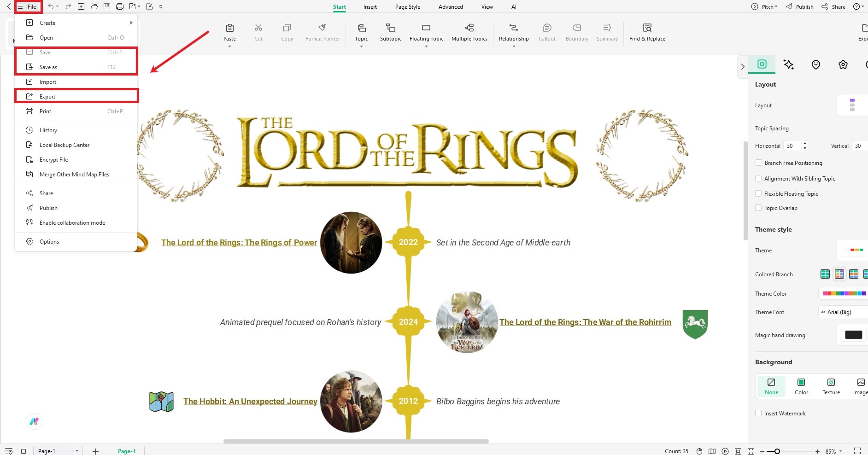Screen dimensions: 868x455
Task: Click the Undo arrow icon
Action: tap(50, 6)
